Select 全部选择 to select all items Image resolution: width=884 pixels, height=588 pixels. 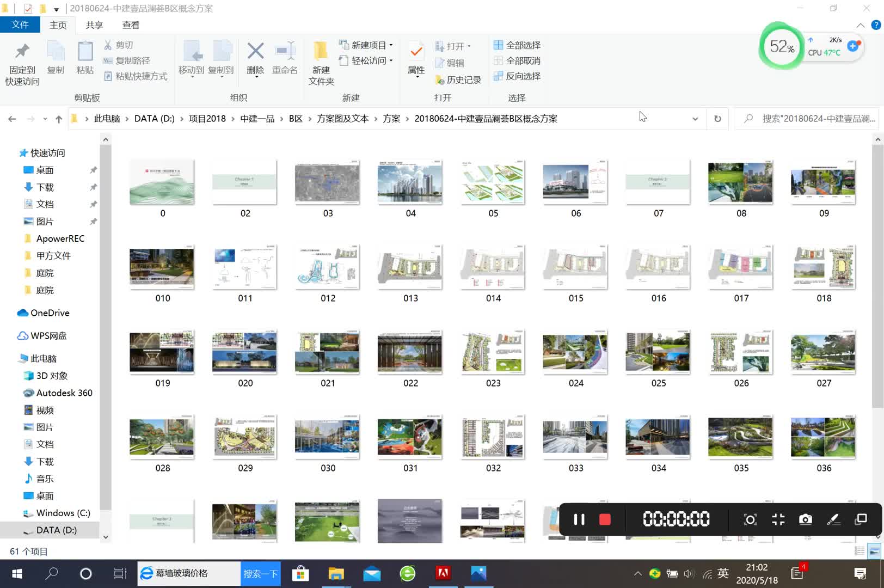click(516, 45)
